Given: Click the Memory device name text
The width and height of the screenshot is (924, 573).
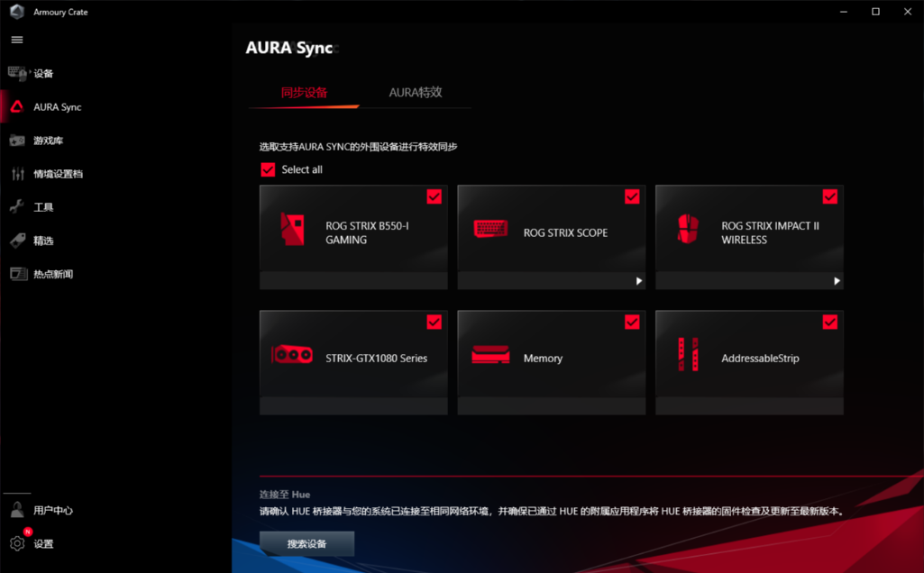Looking at the screenshot, I should pyautogui.click(x=544, y=358).
